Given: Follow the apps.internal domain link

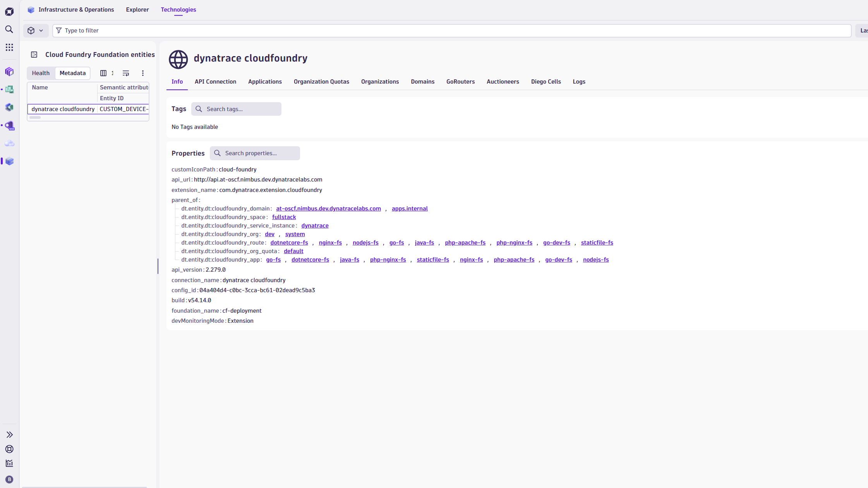Looking at the screenshot, I should (410, 208).
